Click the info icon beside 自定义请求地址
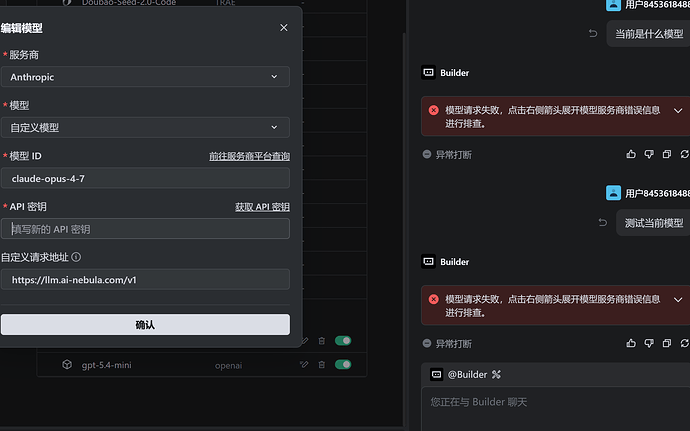 76,257
